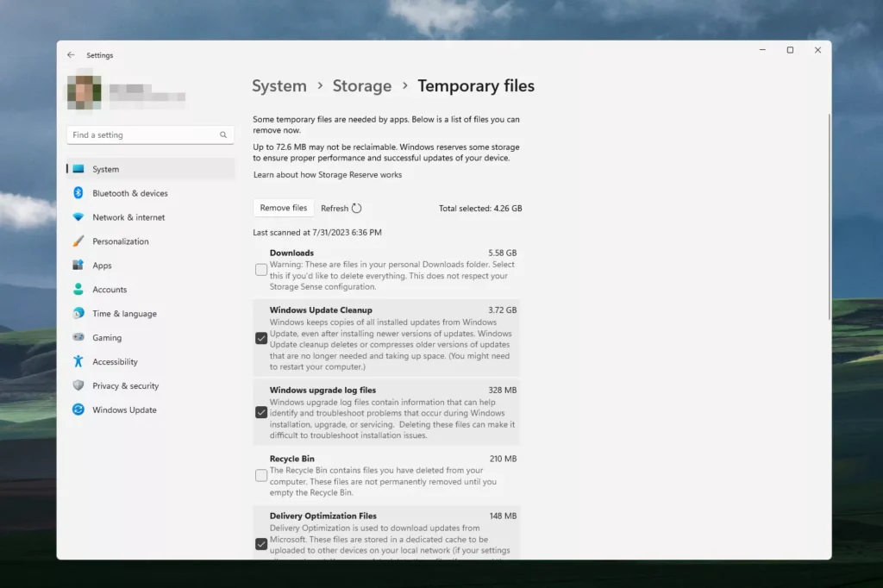Open Time & language globe icon
The height and width of the screenshot is (588, 883).
pyautogui.click(x=78, y=314)
